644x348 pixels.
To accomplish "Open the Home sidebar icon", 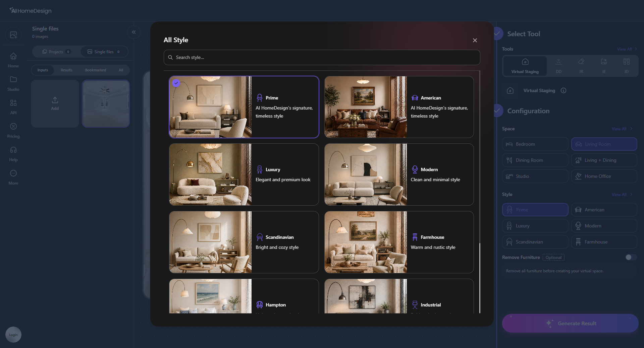I will [x=13, y=56].
